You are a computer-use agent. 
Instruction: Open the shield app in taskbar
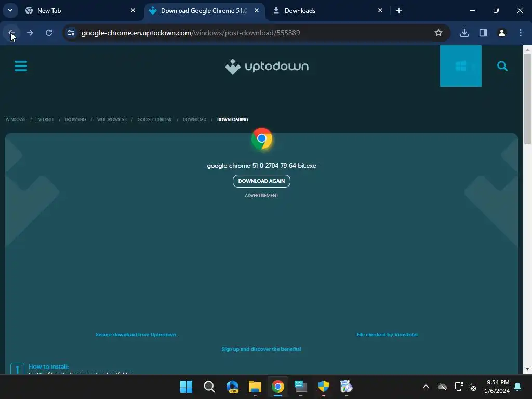(323, 387)
